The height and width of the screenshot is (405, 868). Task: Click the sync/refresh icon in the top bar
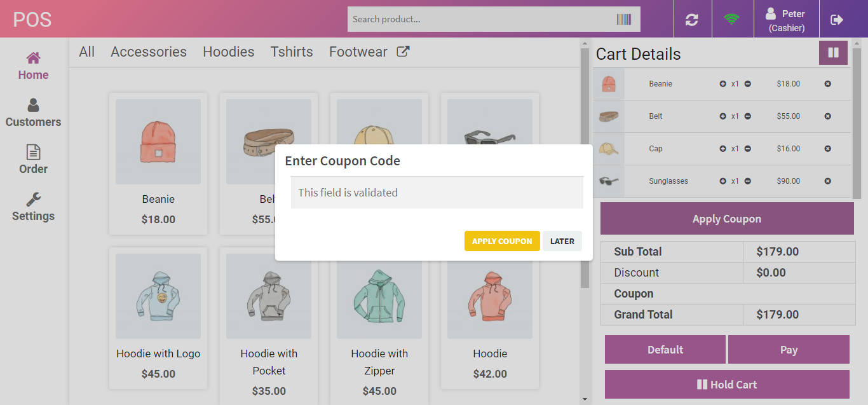(692, 18)
